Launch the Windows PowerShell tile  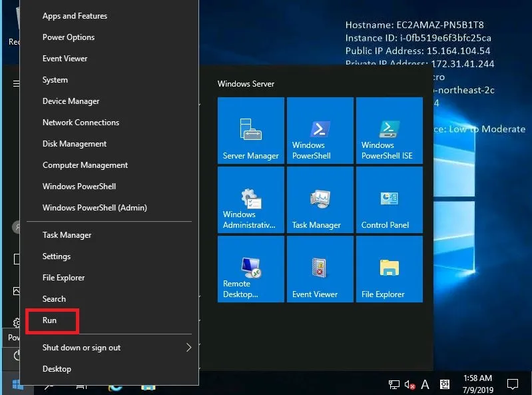320,131
